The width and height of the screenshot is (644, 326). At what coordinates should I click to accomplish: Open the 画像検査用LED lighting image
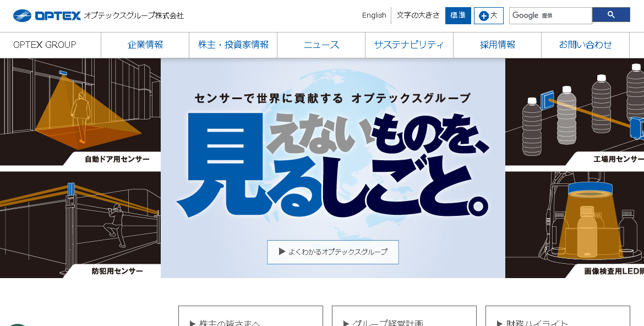click(575, 224)
